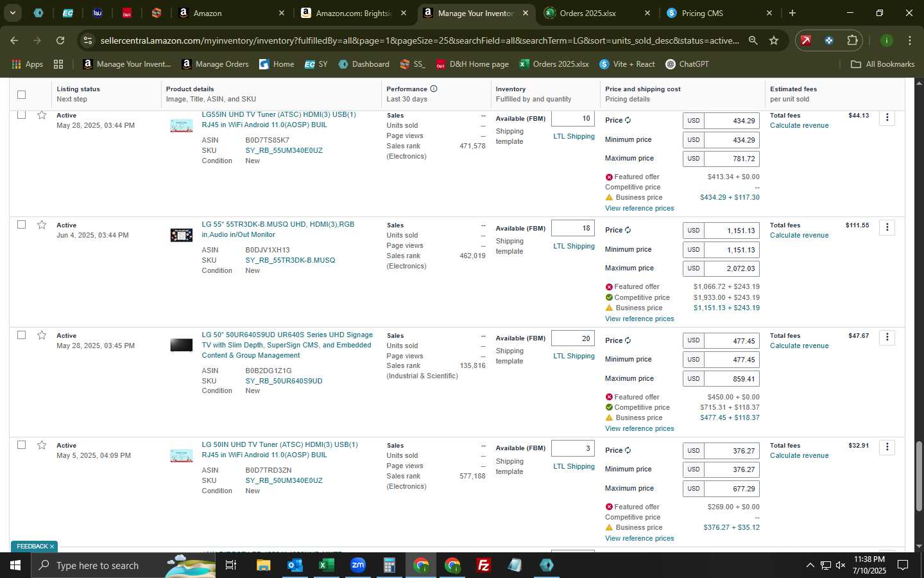
Task: Edit maximum price field showing 2,072.03
Action: (732, 268)
